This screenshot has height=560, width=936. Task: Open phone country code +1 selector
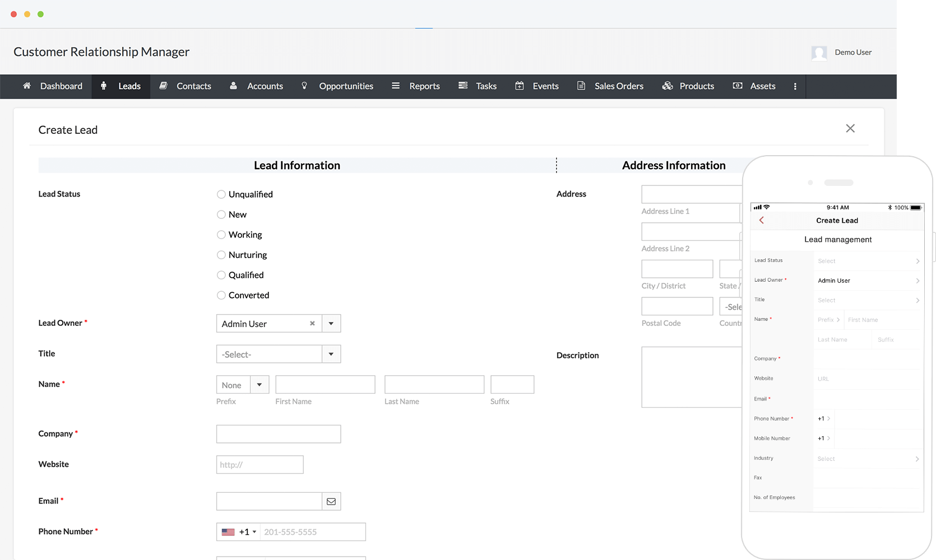239,532
